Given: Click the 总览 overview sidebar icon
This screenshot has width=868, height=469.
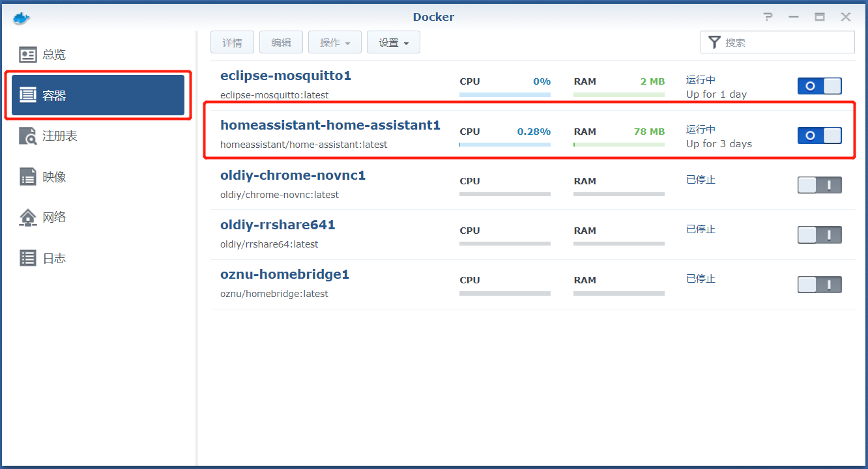Looking at the screenshot, I should 28,55.
